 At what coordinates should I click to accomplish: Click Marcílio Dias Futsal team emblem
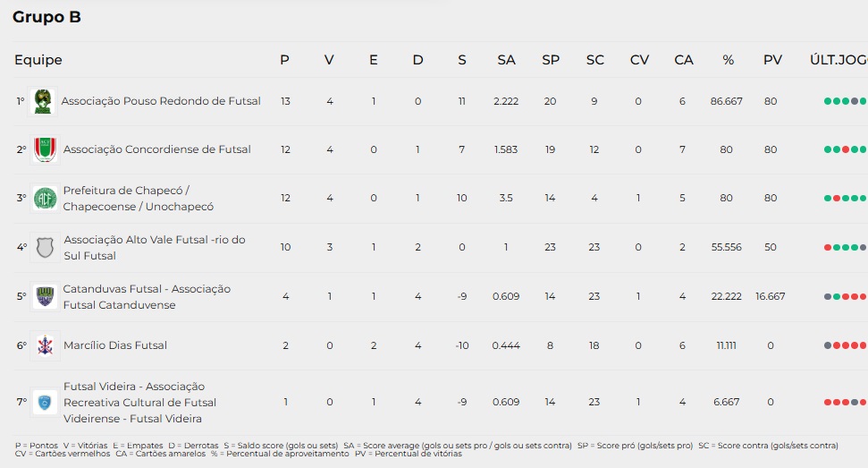pos(45,345)
